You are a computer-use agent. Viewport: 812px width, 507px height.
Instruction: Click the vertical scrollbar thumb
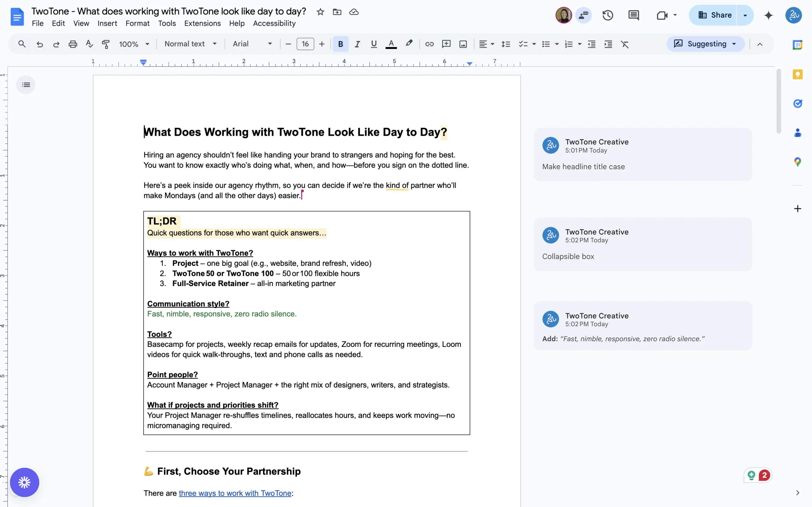[x=778, y=101]
